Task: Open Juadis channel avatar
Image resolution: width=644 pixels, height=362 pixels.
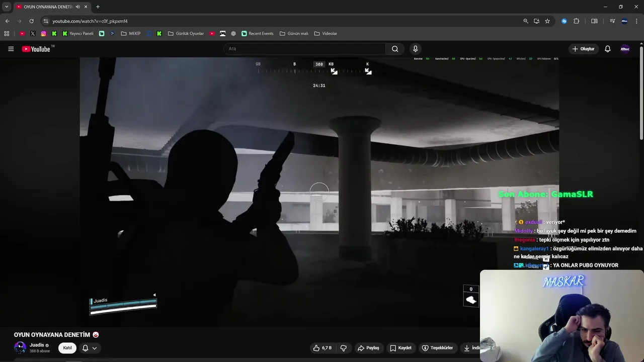Action: coord(20,347)
